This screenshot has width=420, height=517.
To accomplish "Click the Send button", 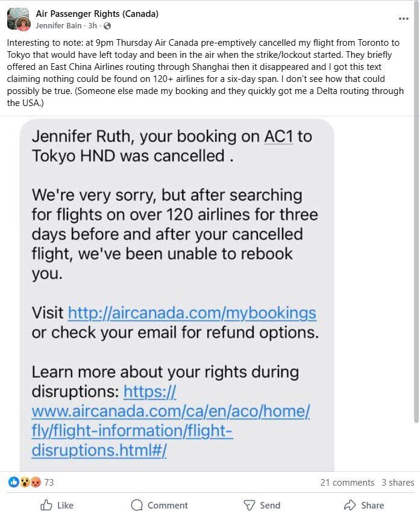I will click(263, 505).
